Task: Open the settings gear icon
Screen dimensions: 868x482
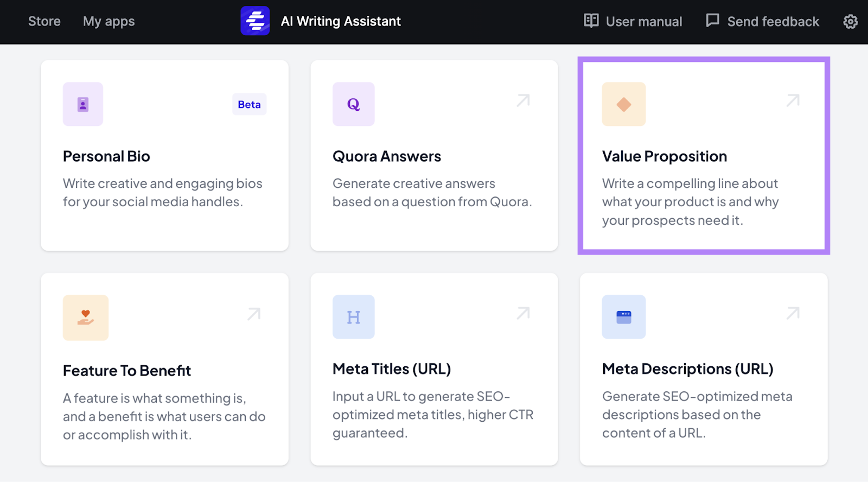Action: (x=850, y=21)
